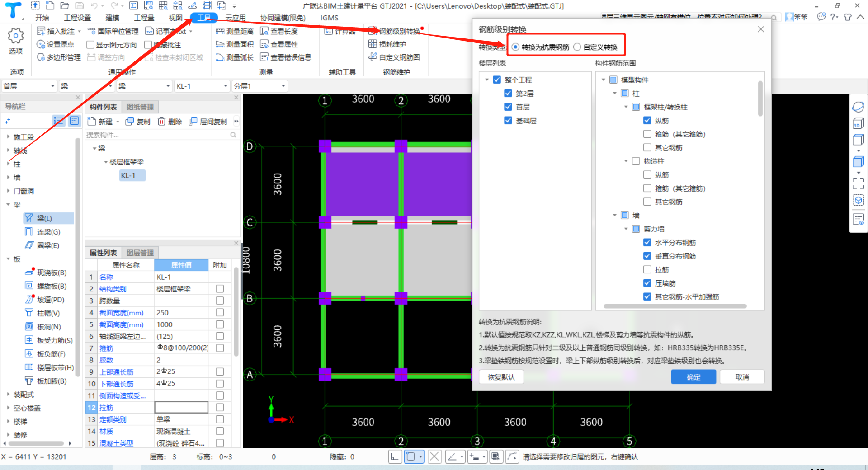
Task: Open 工程设置 ribbon tab
Action: 77,18
